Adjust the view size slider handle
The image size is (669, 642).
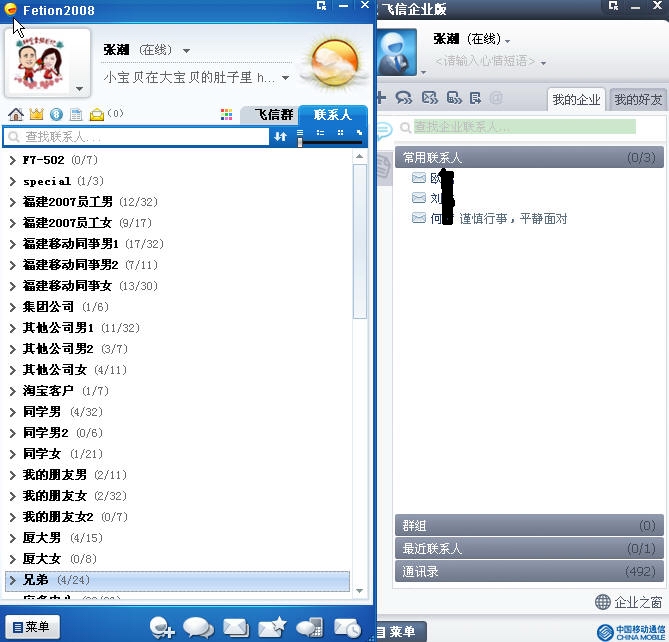[300, 142]
